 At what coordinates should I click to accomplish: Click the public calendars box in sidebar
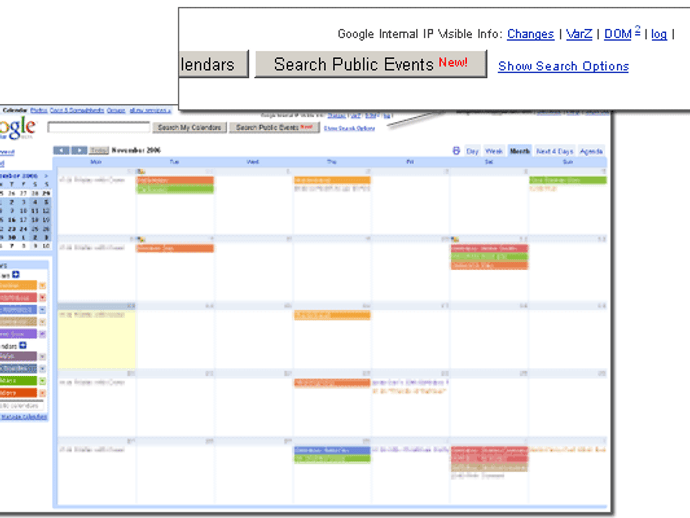(x=22, y=405)
